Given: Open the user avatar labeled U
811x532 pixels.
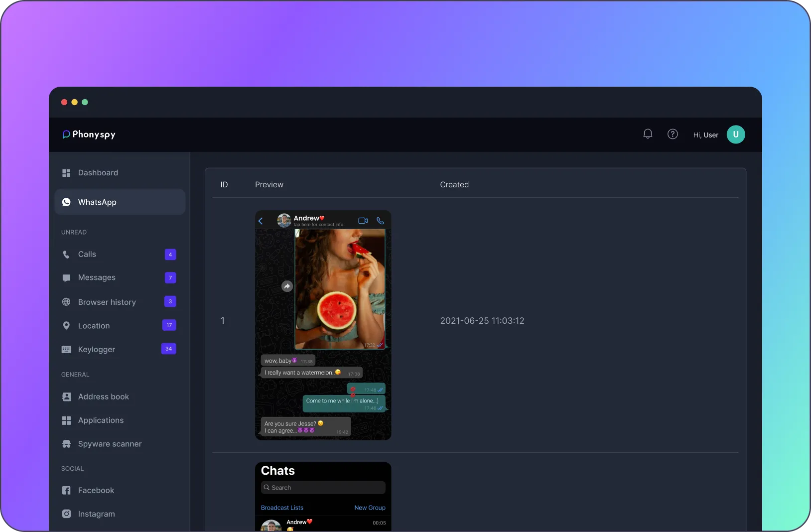Looking at the screenshot, I should point(735,134).
